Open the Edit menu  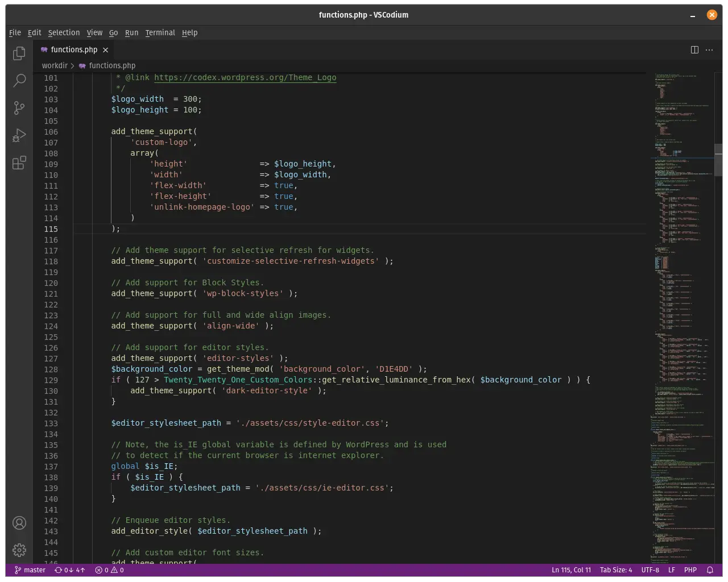click(x=34, y=33)
